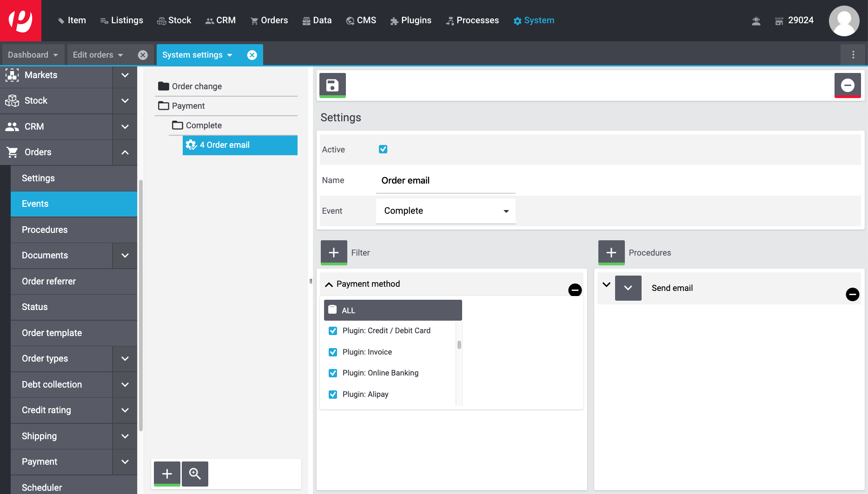Image resolution: width=868 pixels, height=494 pixels.
Task: Remove the Send email procedure
Action: (x=852, y=294)
